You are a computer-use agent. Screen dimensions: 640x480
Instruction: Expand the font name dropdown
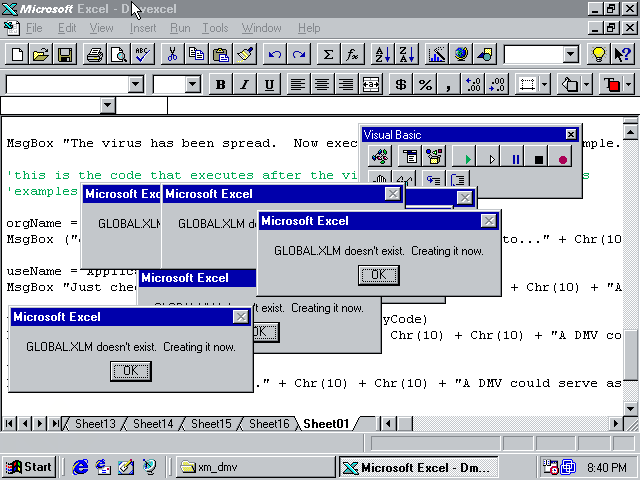click(x=135, y=84)
